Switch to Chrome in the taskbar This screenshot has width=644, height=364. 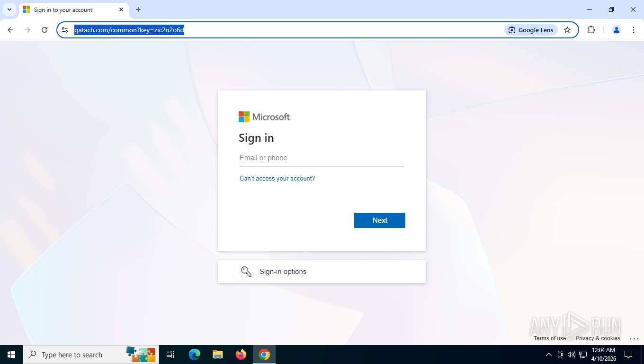[264, 355]
